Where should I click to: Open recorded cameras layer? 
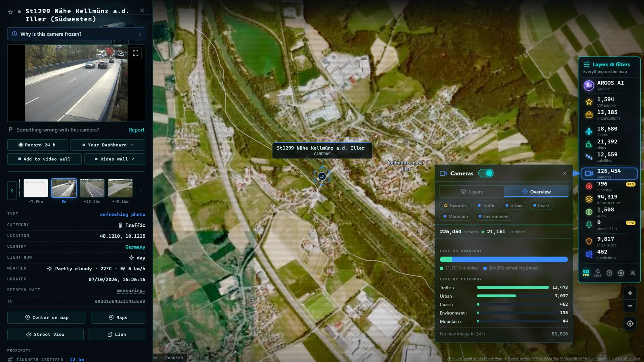pyautogui.click(x=609, y=186)
